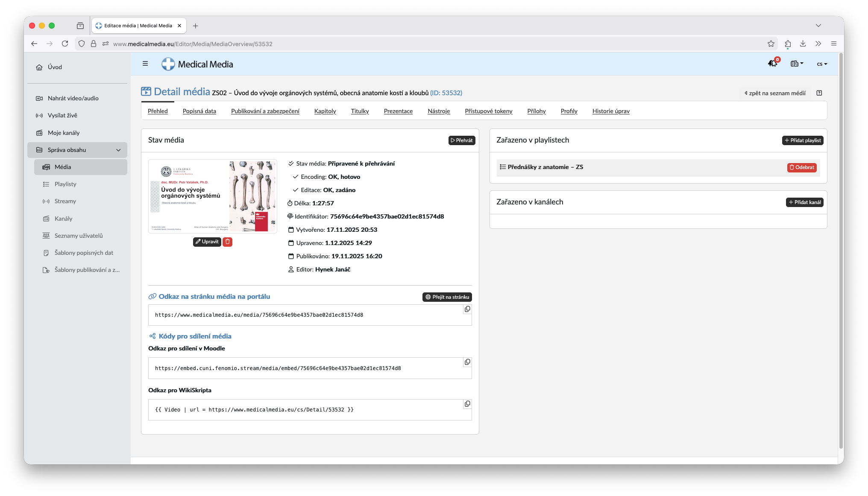Viewport: 868px width, 496px height.
Task: Copy the portal media page link
Action: (467, 309)
